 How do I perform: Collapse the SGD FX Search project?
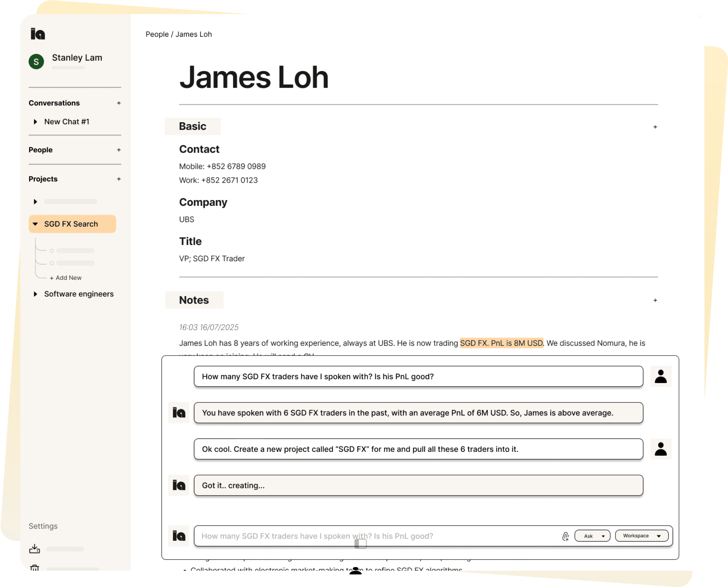pos(36,223)
